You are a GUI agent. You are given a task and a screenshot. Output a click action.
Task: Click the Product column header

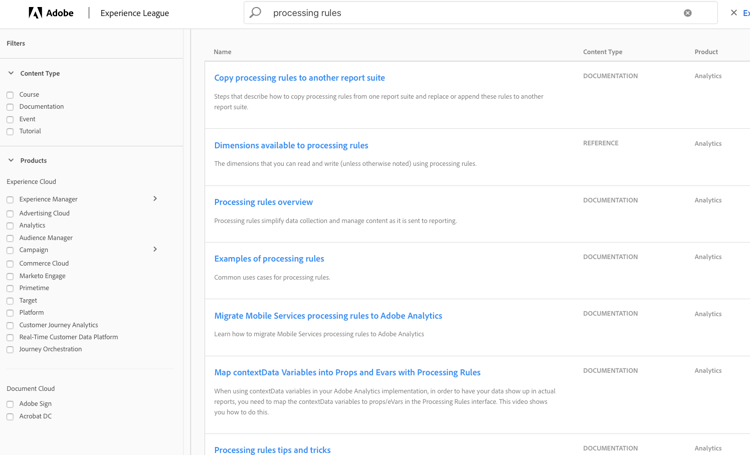click(x=706, y=52)
